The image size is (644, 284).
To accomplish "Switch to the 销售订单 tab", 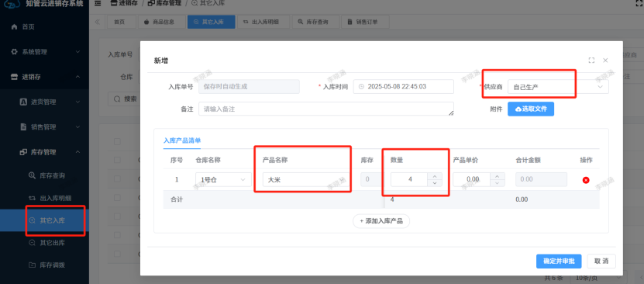I will (366, 23).
